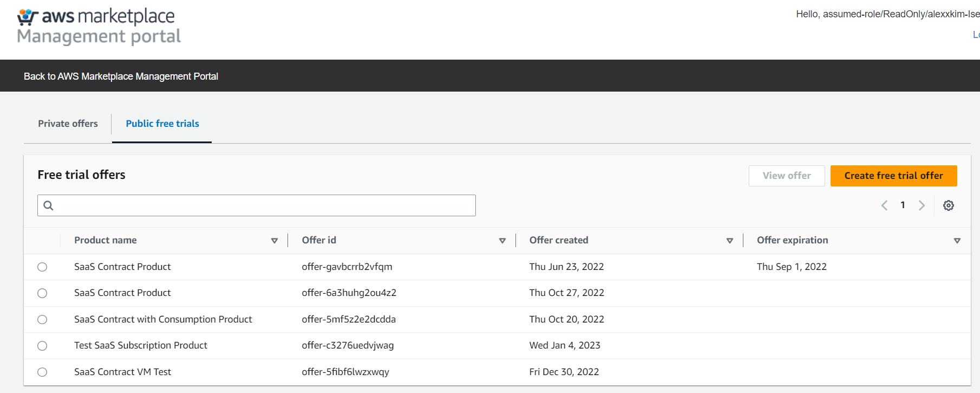
Task: Select the SaaS Contract with Consumption Product radio
Action: pos(42,320)
